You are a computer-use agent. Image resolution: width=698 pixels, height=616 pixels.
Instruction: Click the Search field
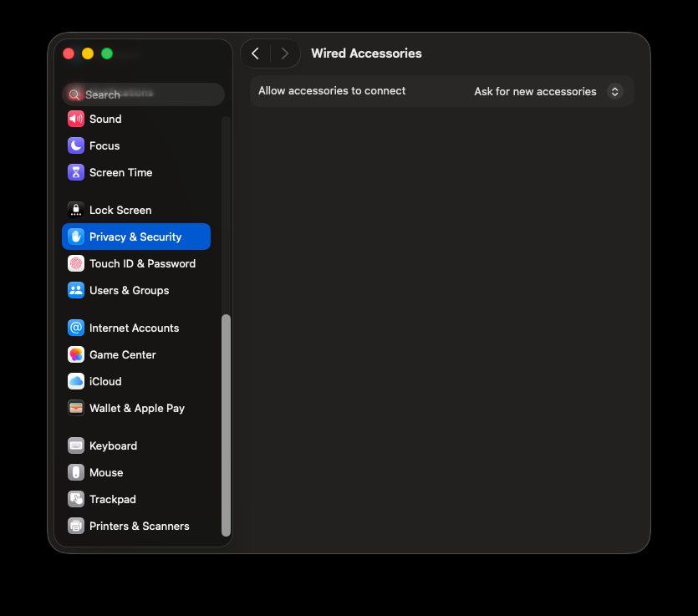(x=143, y=94)
